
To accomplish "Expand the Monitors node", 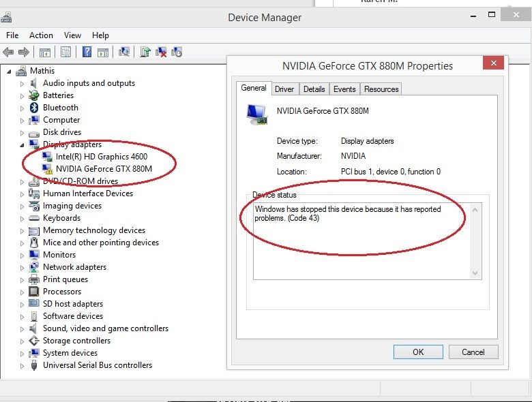I will [x=22, y=256].
